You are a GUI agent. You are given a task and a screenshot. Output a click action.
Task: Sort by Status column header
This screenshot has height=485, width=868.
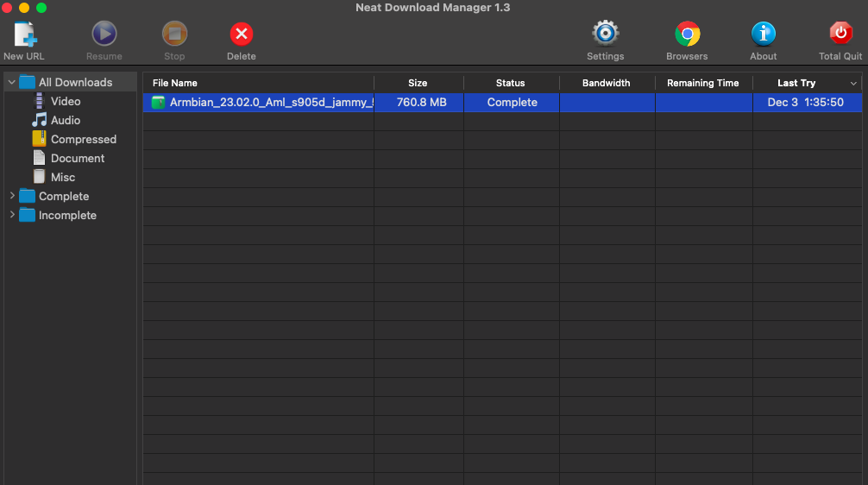(511, 83)
